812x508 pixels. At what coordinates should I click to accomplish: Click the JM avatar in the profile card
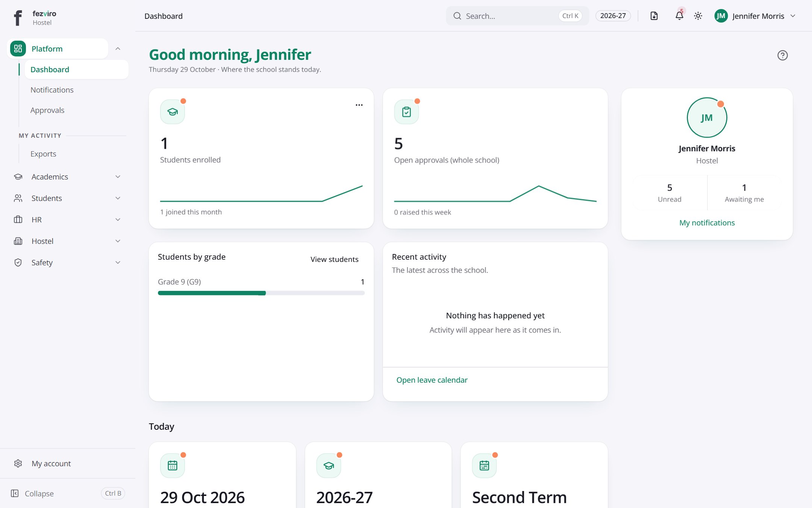point(707,118)
